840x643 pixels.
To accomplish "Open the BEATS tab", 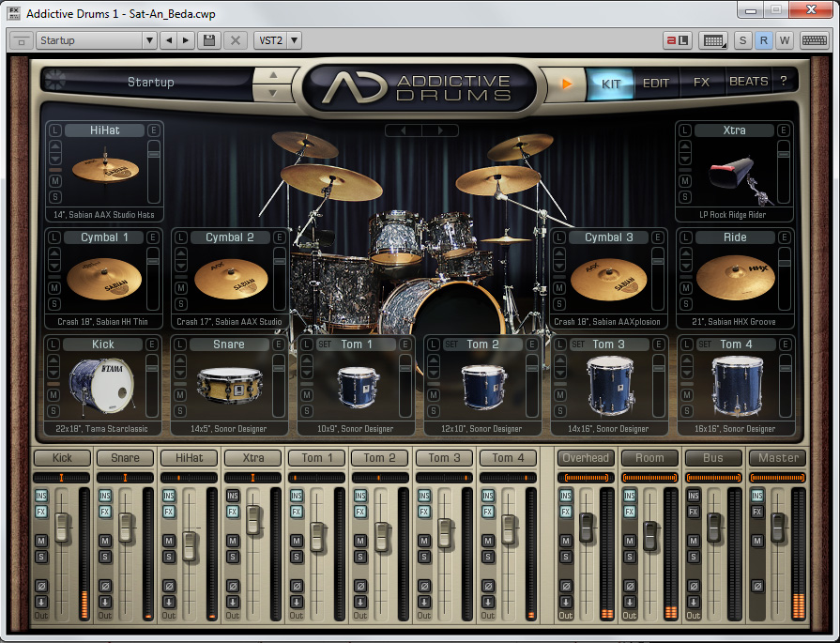I will click(x=748, y=82).
